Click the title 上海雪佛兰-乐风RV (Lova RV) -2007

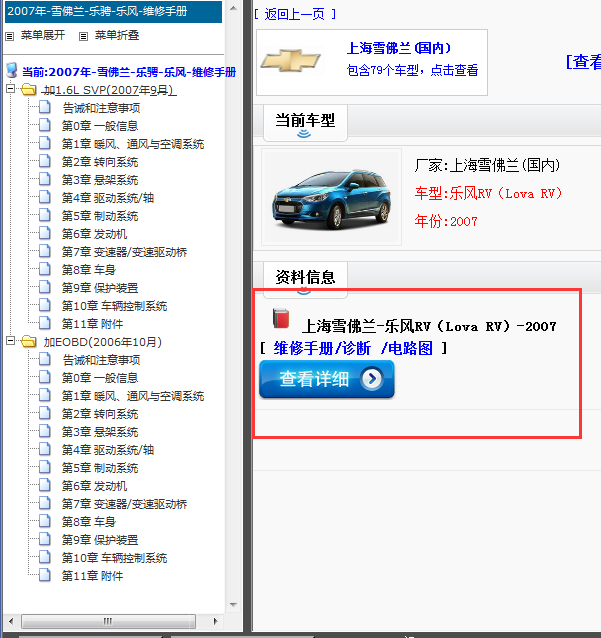[429, 326]
